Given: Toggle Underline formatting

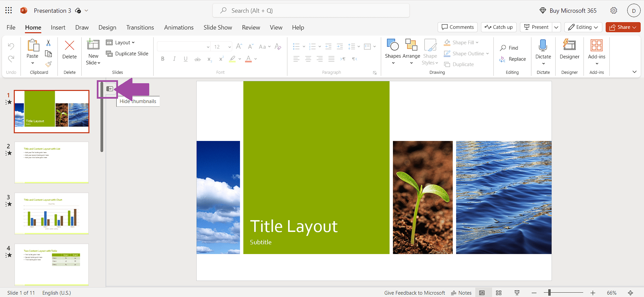Looking at the screenshot, I should (186, 59).
